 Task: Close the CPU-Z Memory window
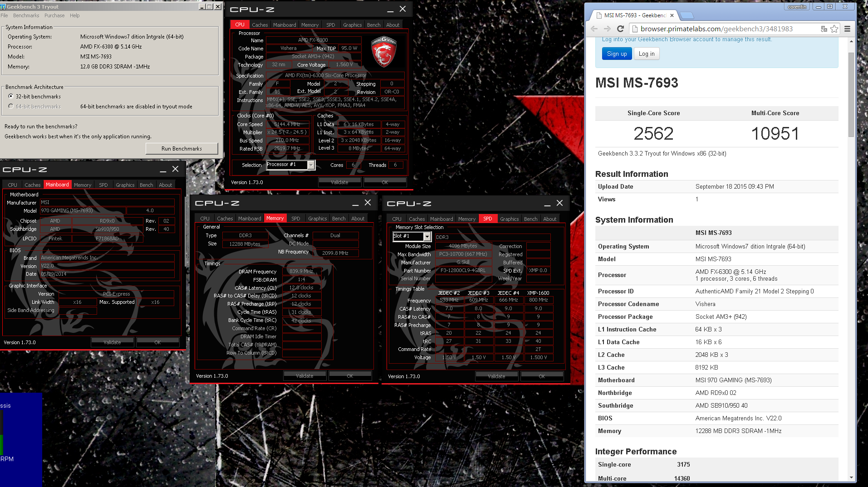coord(368,203)
